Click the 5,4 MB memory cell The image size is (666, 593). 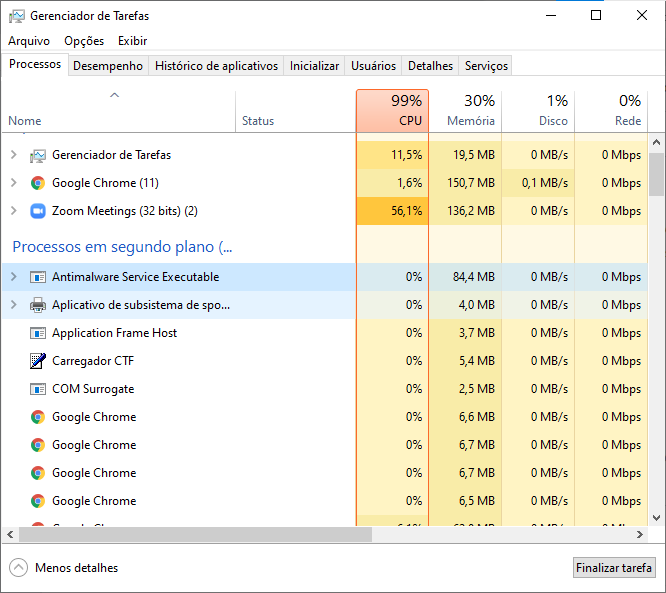pos(465,361)
